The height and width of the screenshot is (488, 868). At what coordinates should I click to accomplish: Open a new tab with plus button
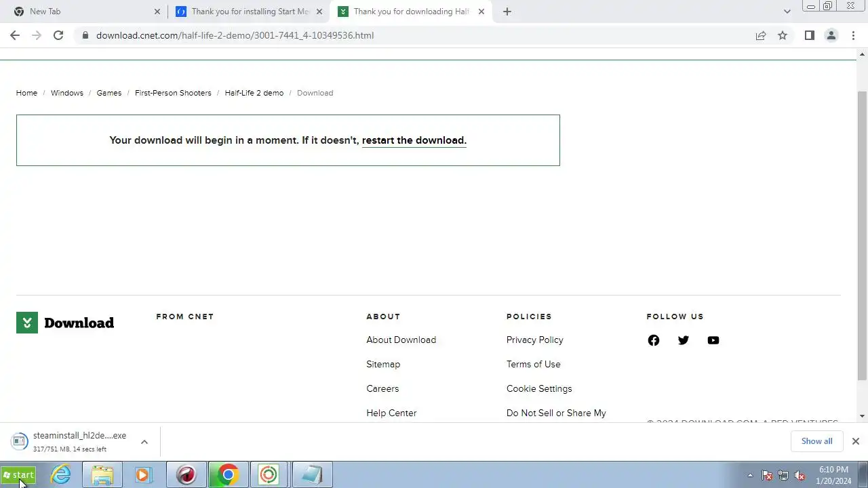507,12
